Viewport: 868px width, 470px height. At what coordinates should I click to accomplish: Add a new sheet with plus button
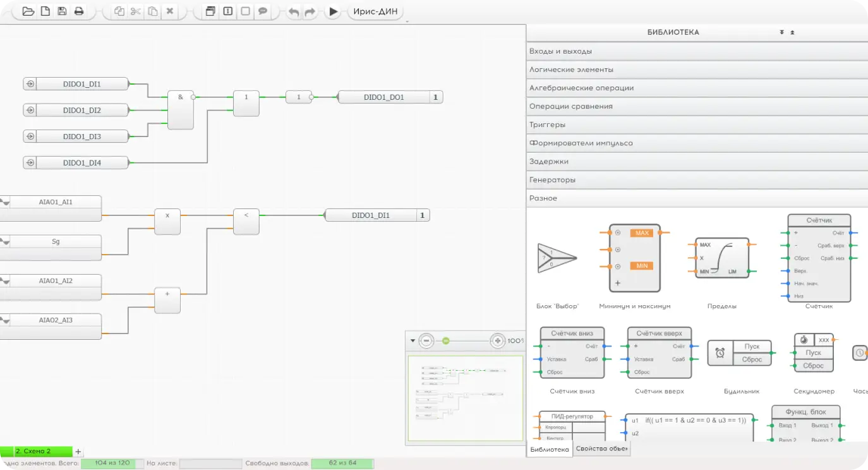(78, 452)
